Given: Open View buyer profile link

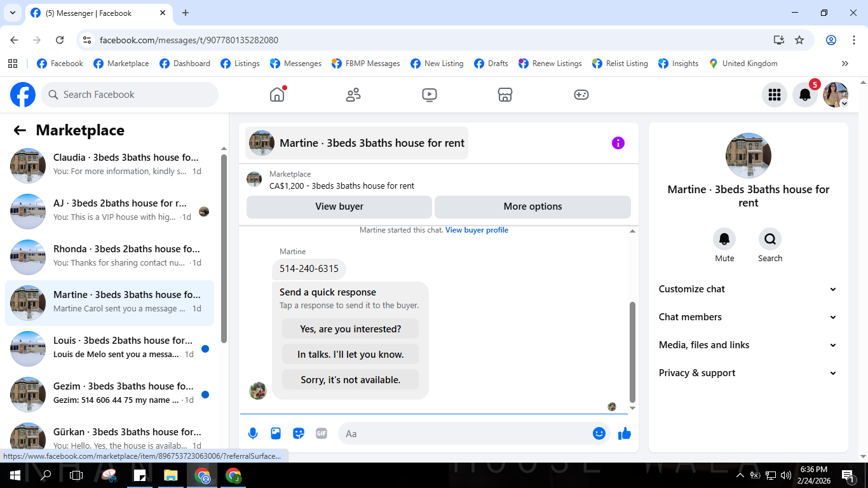Looking at the screenshot, I should click(x=477, y=230).
